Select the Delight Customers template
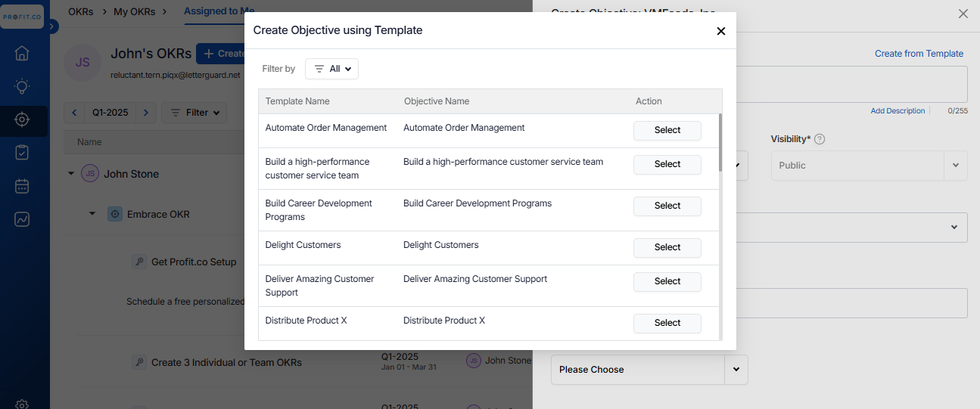Image resolution: width=980 pixels, height=409 pixels. coord(667,247)
